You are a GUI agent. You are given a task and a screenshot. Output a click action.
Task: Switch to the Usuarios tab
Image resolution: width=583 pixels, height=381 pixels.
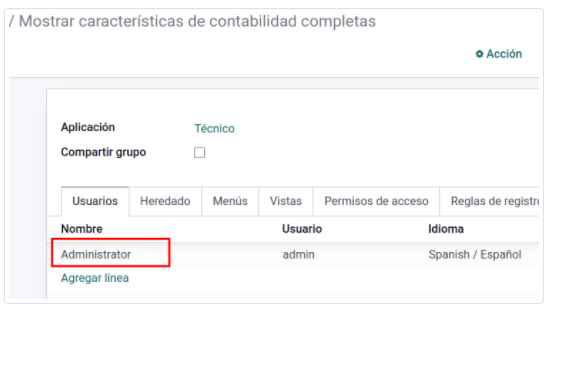coord(95,201)
